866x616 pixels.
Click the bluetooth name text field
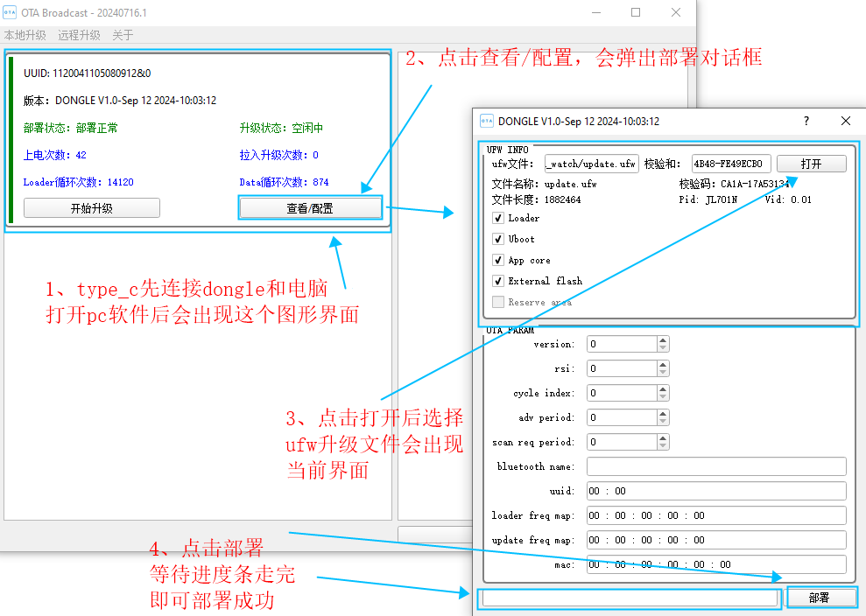[x=716, y=466]
